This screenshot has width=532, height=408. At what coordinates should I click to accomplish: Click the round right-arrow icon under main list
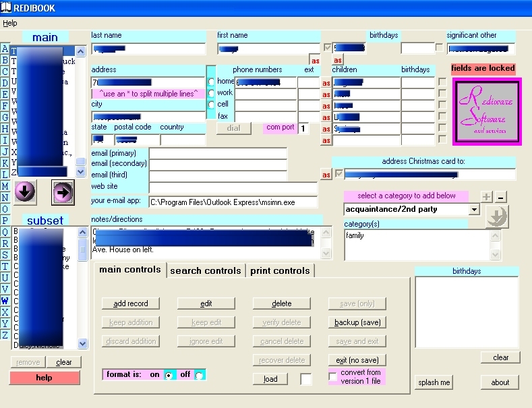[x=63, y=192]
